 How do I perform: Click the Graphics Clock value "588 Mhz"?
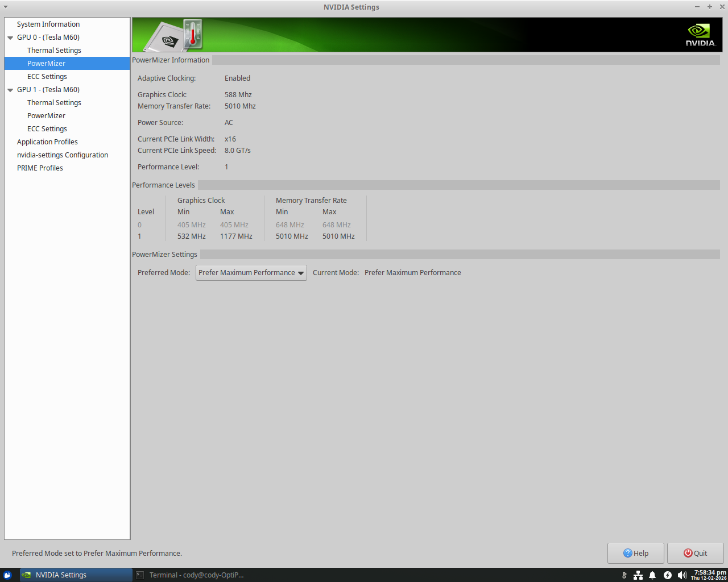(238, 95)
